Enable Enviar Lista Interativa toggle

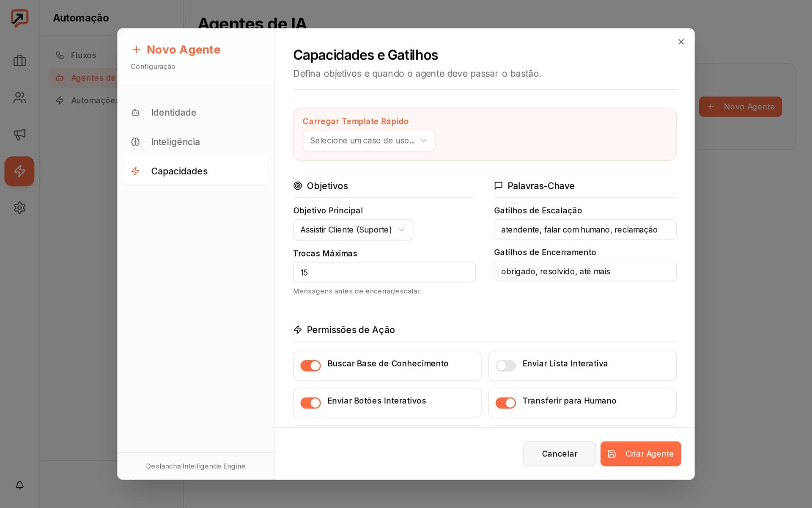tap(506, 366)
